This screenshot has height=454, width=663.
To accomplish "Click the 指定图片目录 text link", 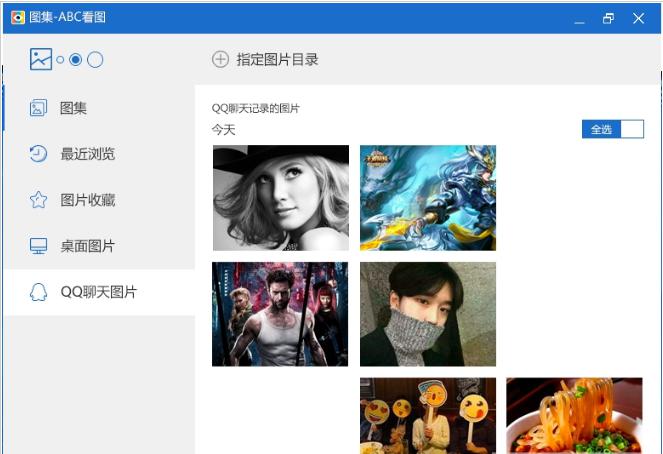I will (x=277, y=60).
